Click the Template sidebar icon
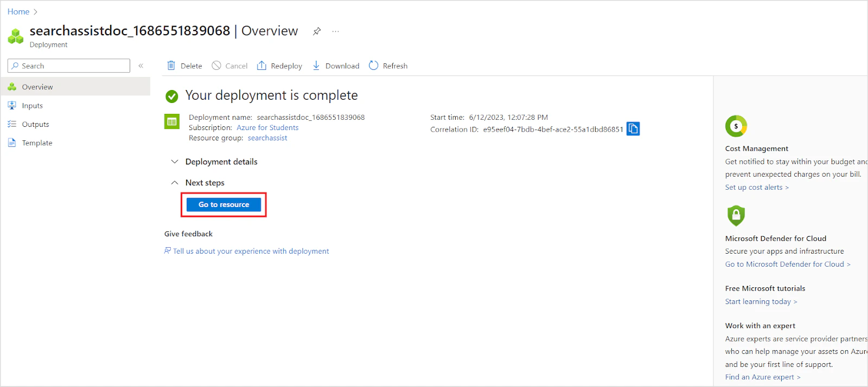Screen dimensions: 868x387 12,143
